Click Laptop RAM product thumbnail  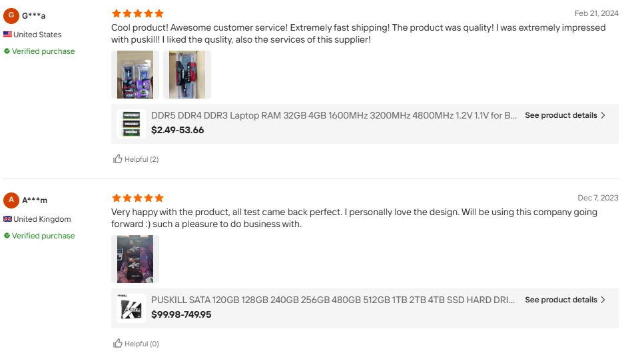click(131, 124)
